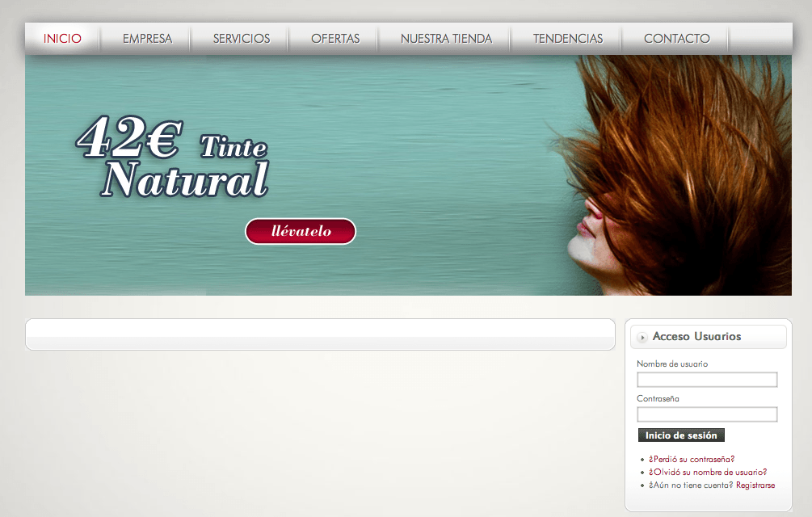
Task: Click the red llévatelo button
Action: point(301,231)
